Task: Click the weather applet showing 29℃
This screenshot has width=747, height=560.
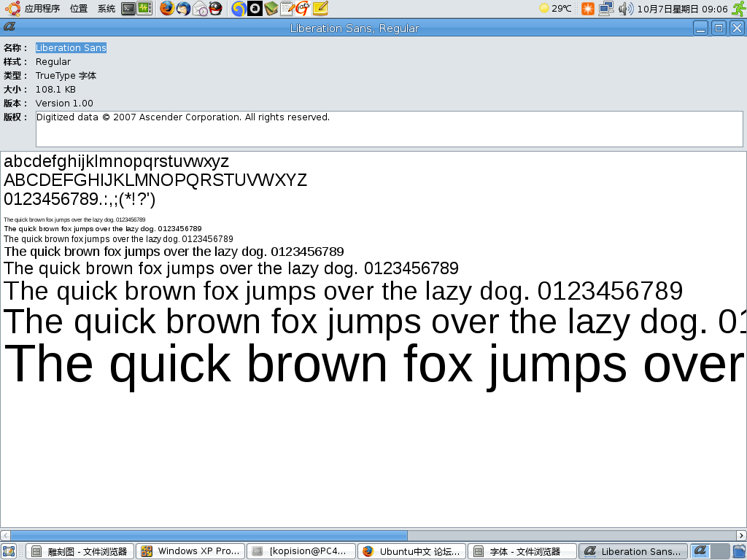Action: click(x=555, y=9)
